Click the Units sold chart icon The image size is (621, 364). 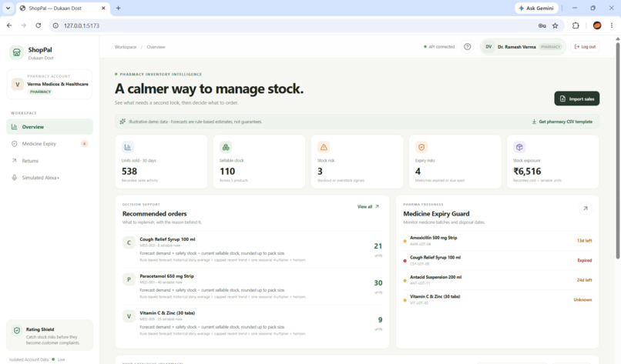(128, 147)
